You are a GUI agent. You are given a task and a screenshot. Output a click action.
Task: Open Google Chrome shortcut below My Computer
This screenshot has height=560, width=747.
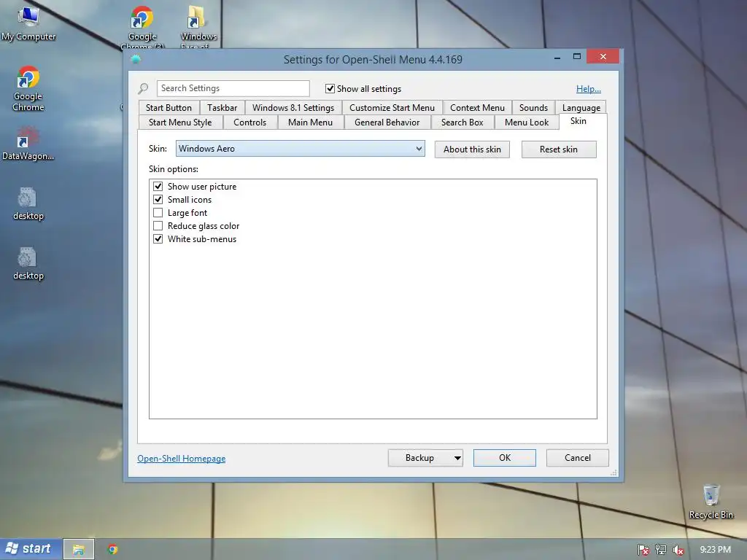[28, 88]
